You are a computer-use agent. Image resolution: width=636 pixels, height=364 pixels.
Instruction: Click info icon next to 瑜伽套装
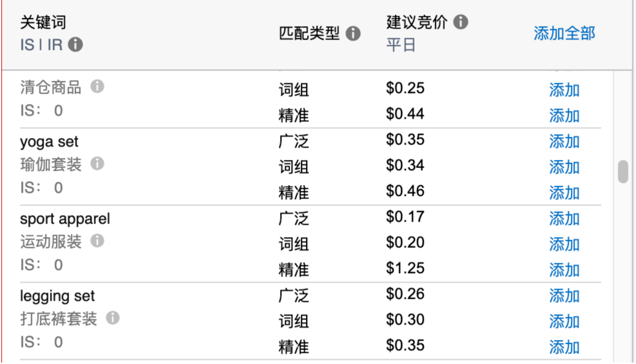[97, 164]
